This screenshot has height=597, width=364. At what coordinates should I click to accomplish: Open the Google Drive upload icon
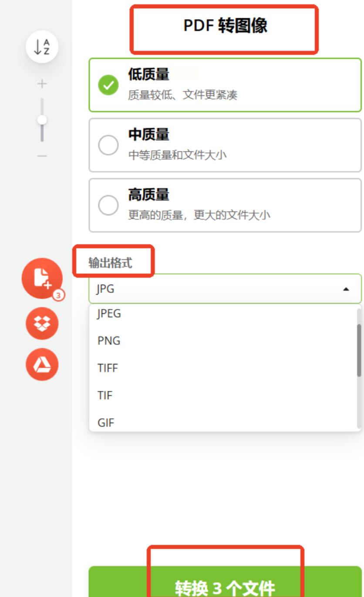point(42,364)
